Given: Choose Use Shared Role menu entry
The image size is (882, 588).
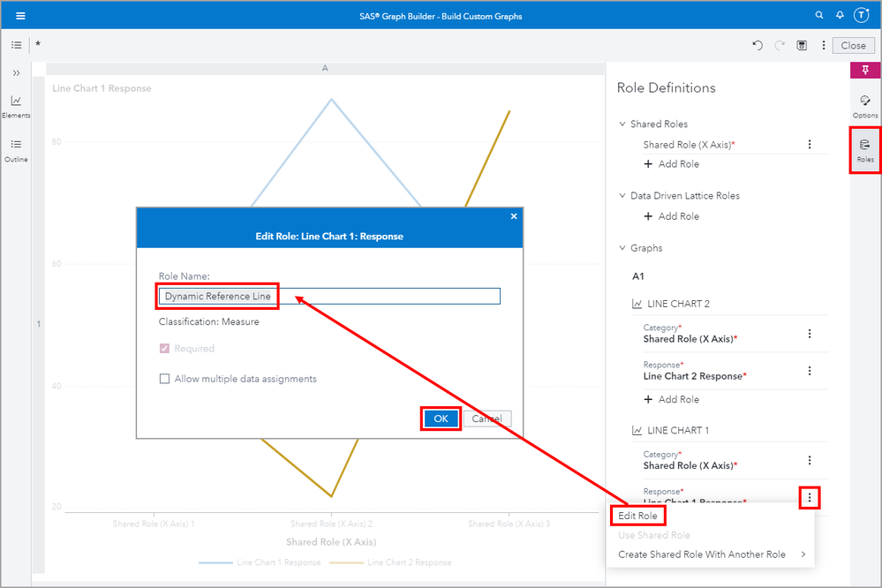Looking at the screenshot, I should (653, 535).
